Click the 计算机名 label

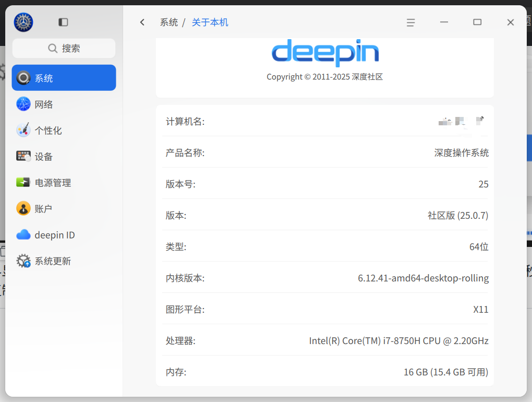(x=185, y=122)
